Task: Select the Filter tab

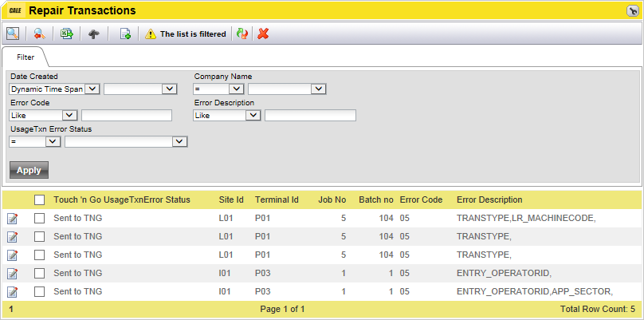Action: point(25,57)
